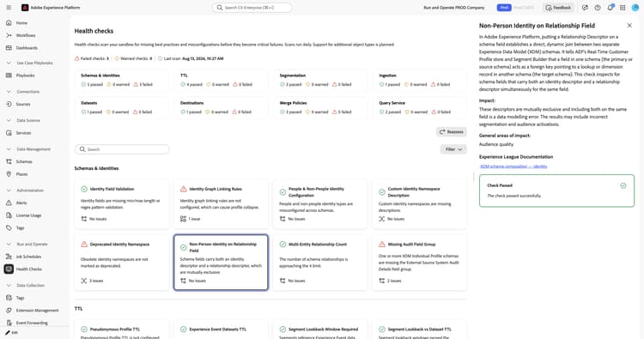Open the app switcher grid icon

pos(623,8)
